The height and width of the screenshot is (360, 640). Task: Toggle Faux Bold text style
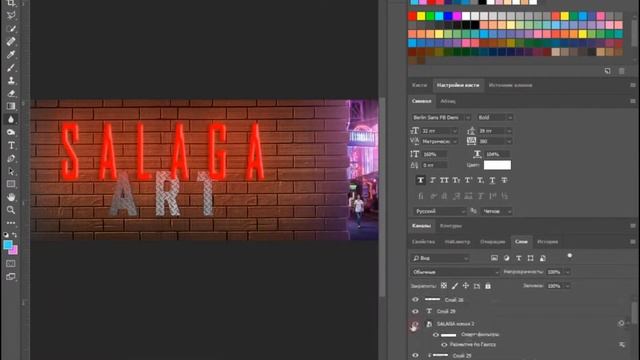coord(421,180)
